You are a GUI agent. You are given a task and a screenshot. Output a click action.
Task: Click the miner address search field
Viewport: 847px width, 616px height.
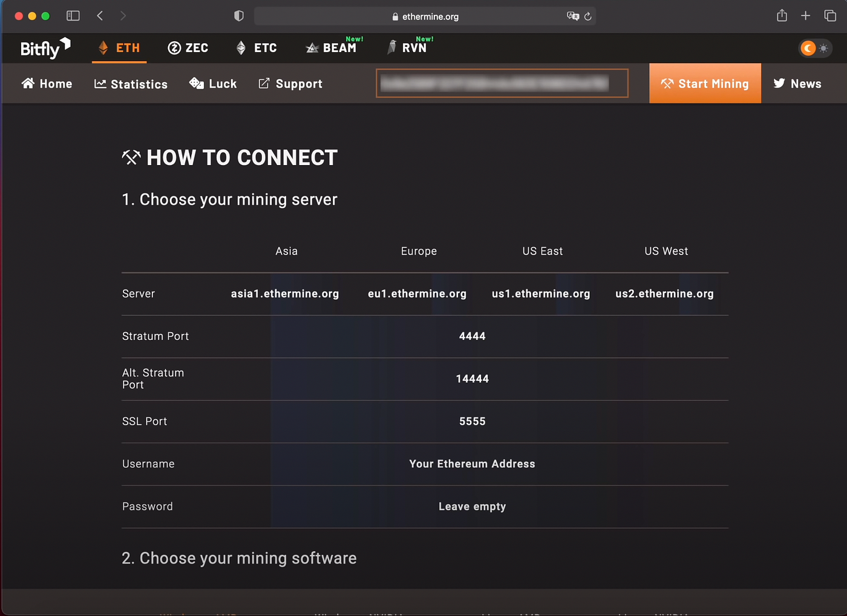[502, 83]
